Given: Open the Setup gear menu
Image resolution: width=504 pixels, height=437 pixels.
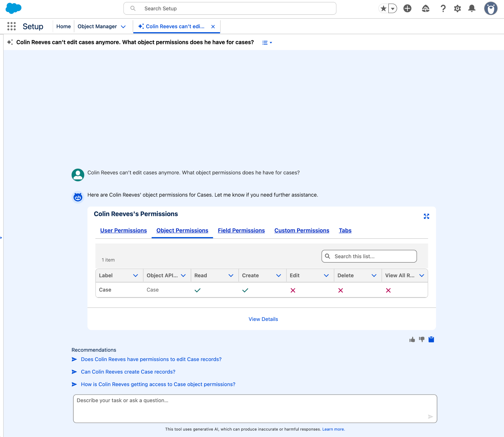Looking at the screenshot, I should click(457, 9).
